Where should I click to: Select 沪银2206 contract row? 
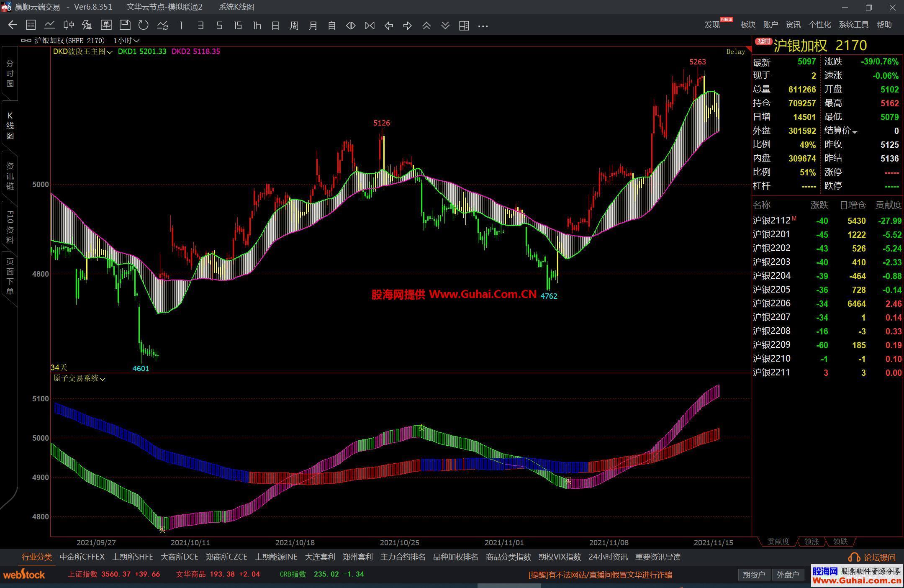771,303
